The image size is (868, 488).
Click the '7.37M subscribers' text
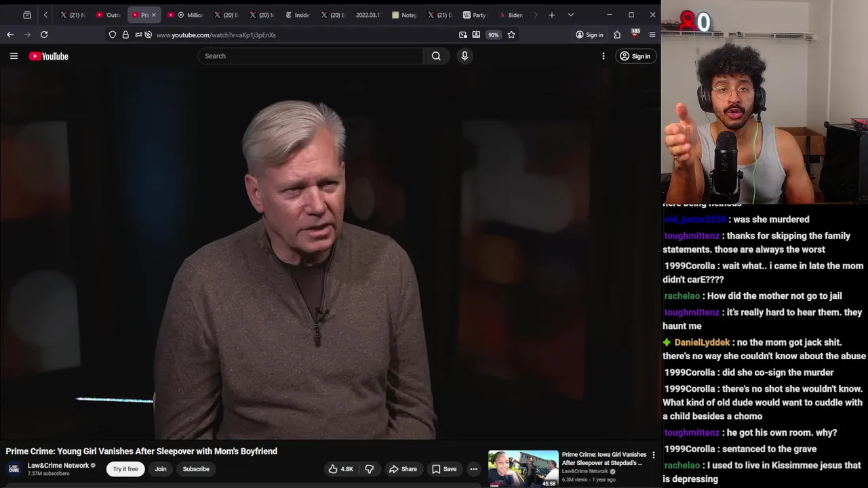point(48,474)
